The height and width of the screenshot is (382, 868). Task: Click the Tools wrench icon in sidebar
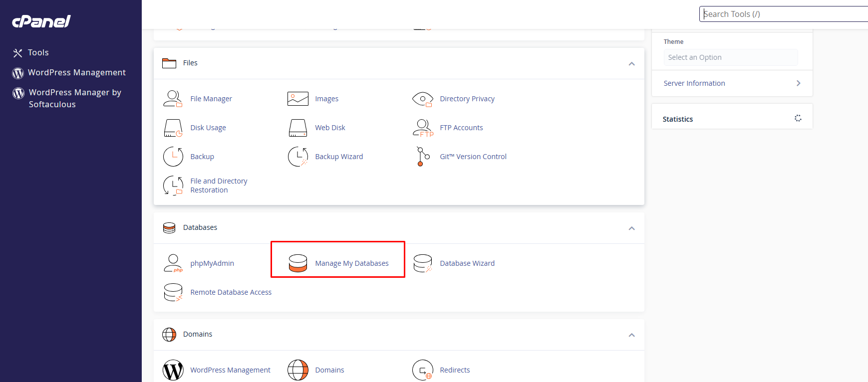pos(18,53)
